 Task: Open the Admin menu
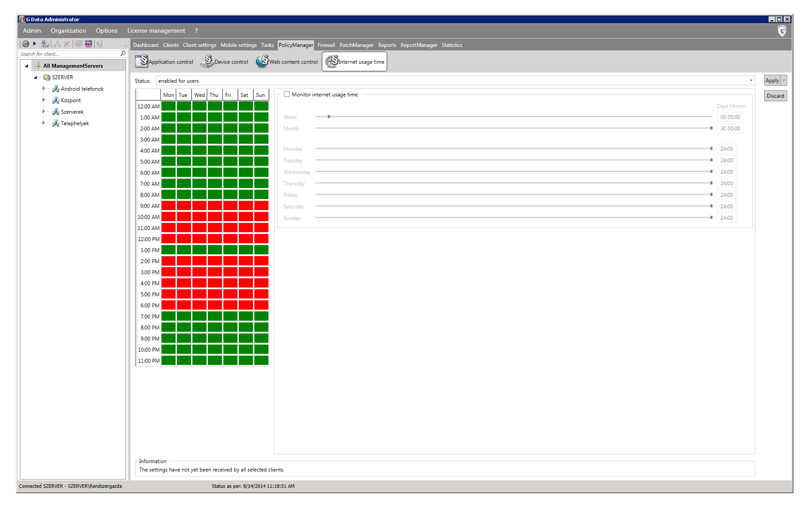tap(32, 31)
